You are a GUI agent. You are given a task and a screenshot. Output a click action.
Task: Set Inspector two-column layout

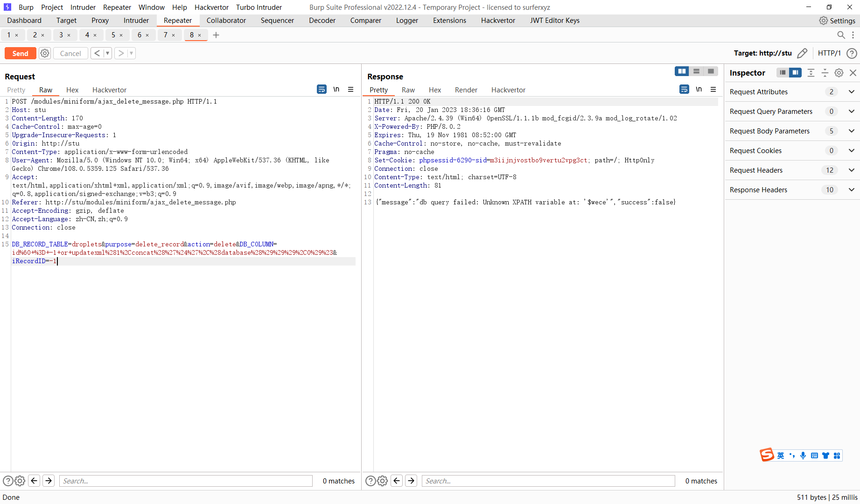795,73
